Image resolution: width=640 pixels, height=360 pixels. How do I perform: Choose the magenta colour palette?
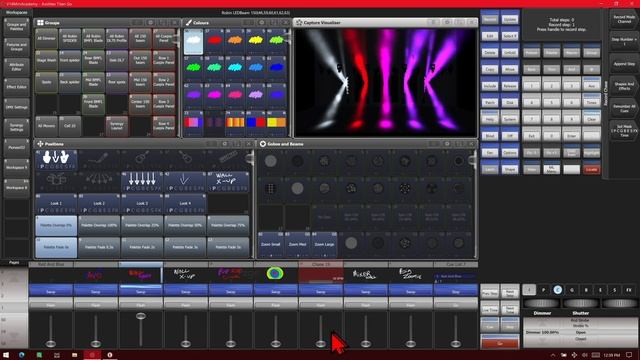click(x=214, y=96)
